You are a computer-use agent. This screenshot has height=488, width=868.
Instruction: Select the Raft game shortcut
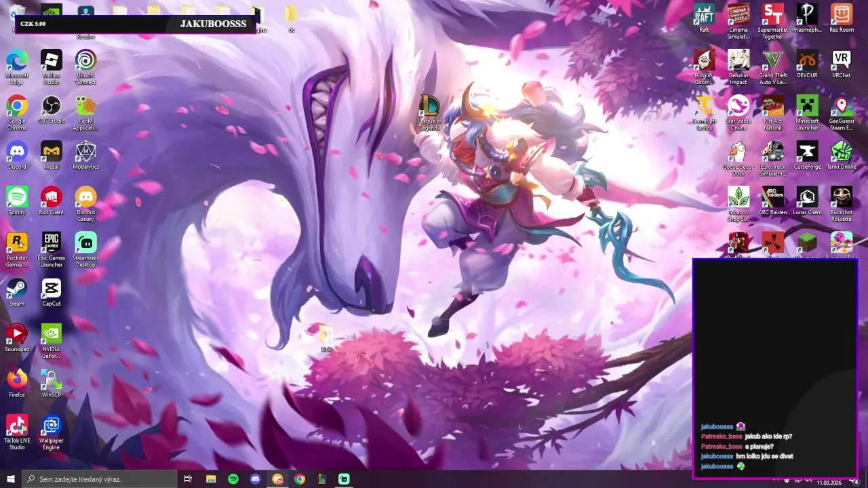point(704,17)
